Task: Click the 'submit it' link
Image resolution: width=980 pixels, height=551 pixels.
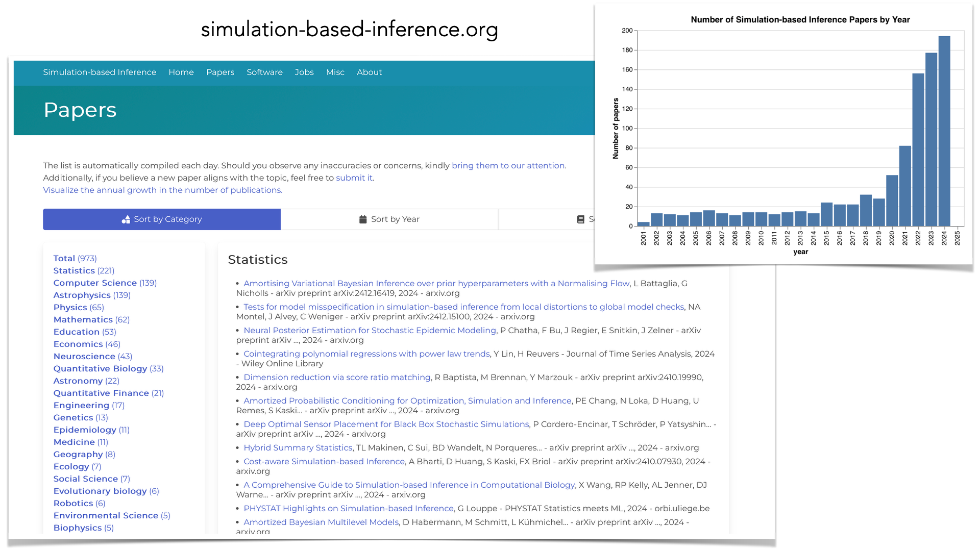Action: (354, 178)
